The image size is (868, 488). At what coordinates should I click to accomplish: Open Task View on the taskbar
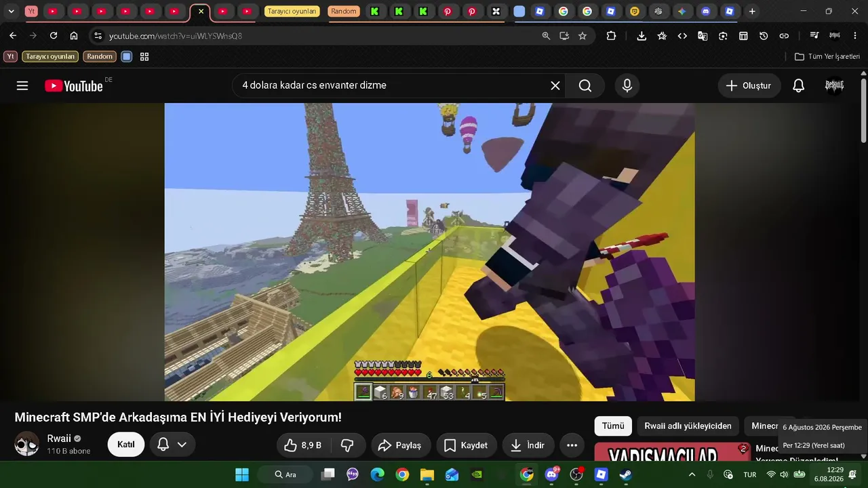[328, 474]
